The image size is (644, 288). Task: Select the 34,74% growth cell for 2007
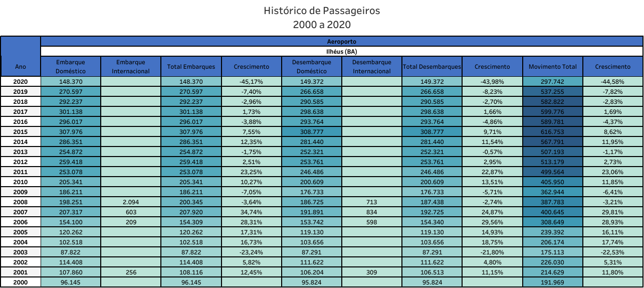point(252,212)
